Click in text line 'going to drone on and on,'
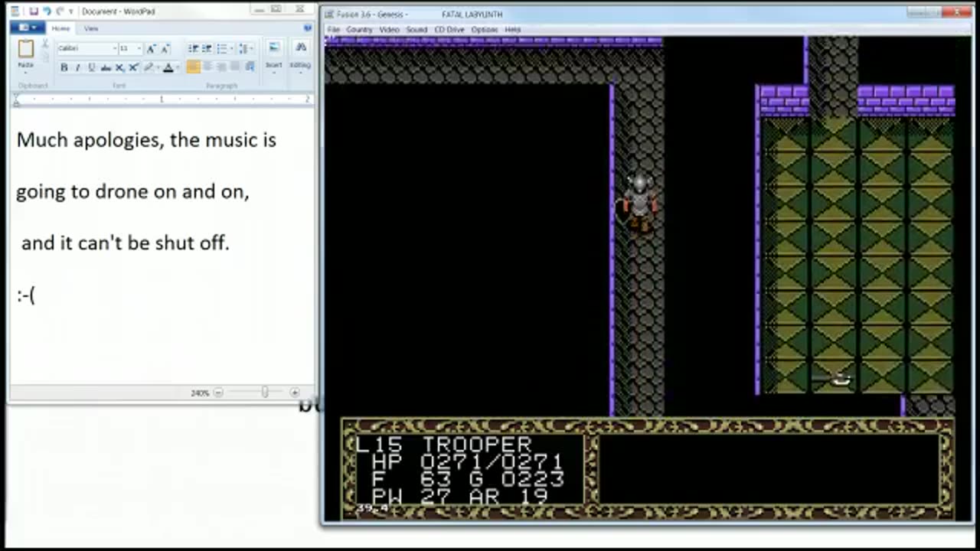The width and height of the screenshot is (980, 551). pos(132,191)
